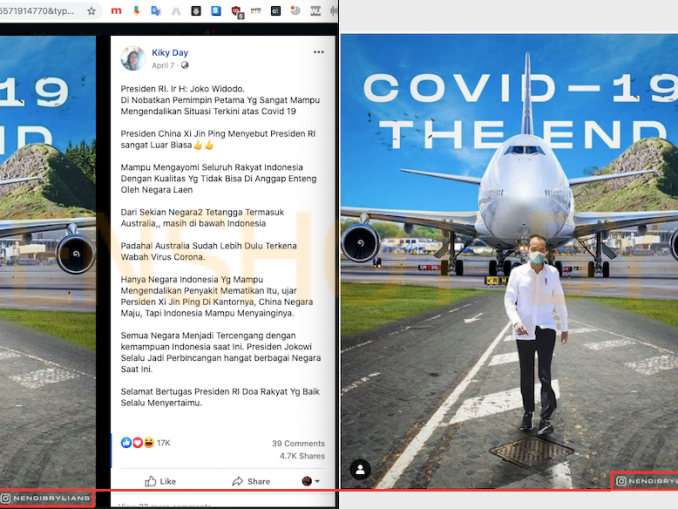The image size is (678, 509).
Task: Open the 4.7K Shares link
Action: (x=302, y=456)
